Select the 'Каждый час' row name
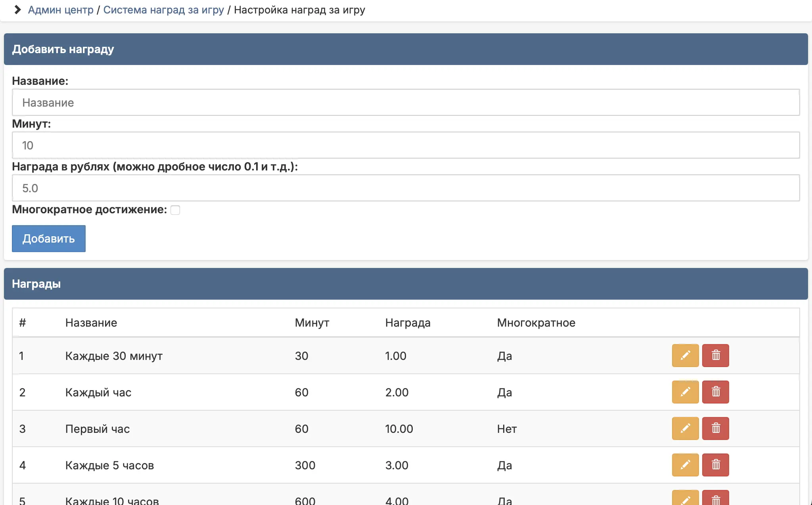812x505 pixels. 98,392
